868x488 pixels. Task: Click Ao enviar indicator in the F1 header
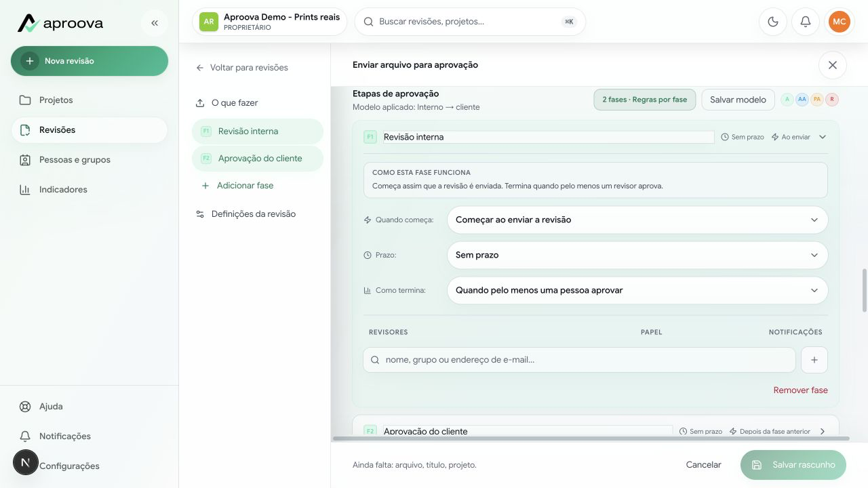(791, 137)
